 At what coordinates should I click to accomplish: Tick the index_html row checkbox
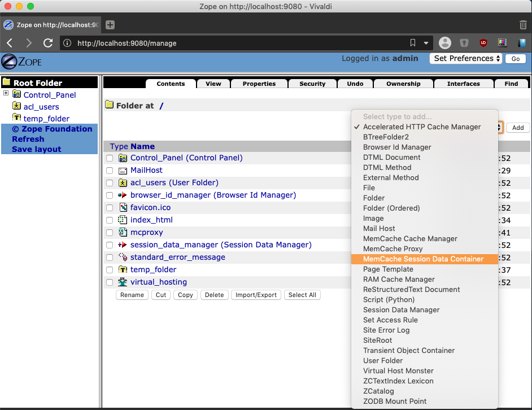pyautogui.click(x=110, y=220)
